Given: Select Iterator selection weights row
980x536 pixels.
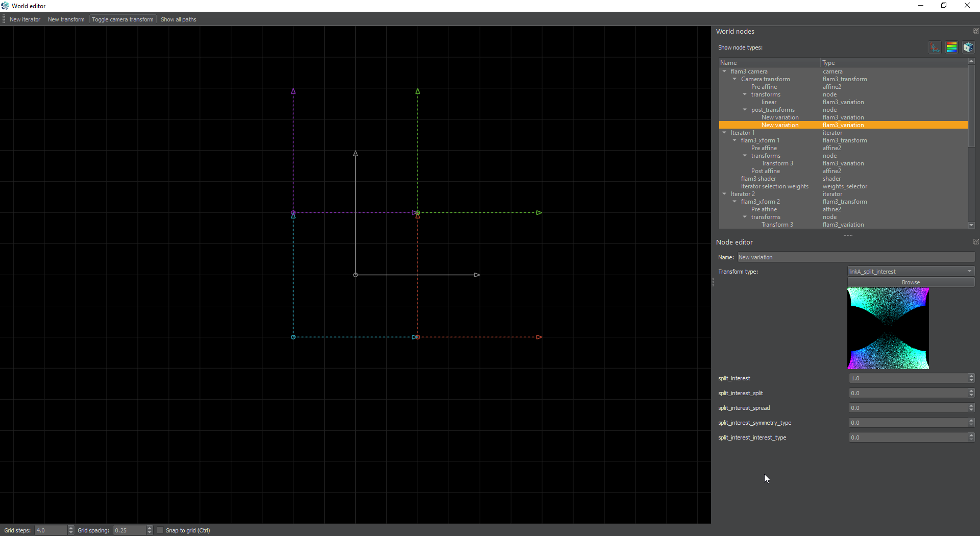Looking at the screenshot, I should (x=843, y=186).
